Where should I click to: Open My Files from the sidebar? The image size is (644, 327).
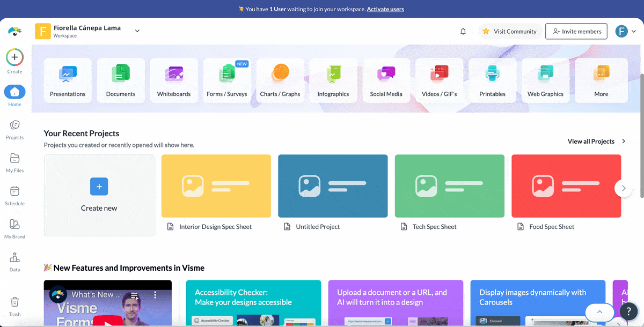pyautogui.click(x=14, y=162)
